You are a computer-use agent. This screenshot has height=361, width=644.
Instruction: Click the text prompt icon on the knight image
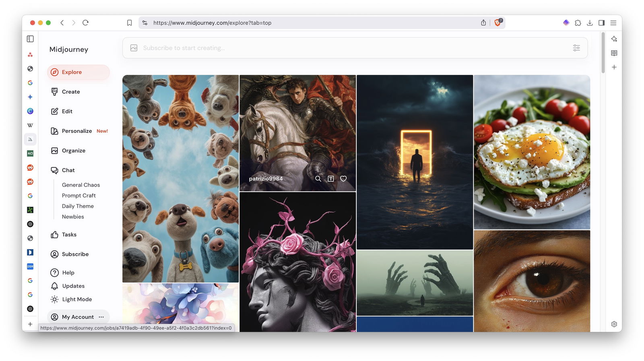click(331, 179)
